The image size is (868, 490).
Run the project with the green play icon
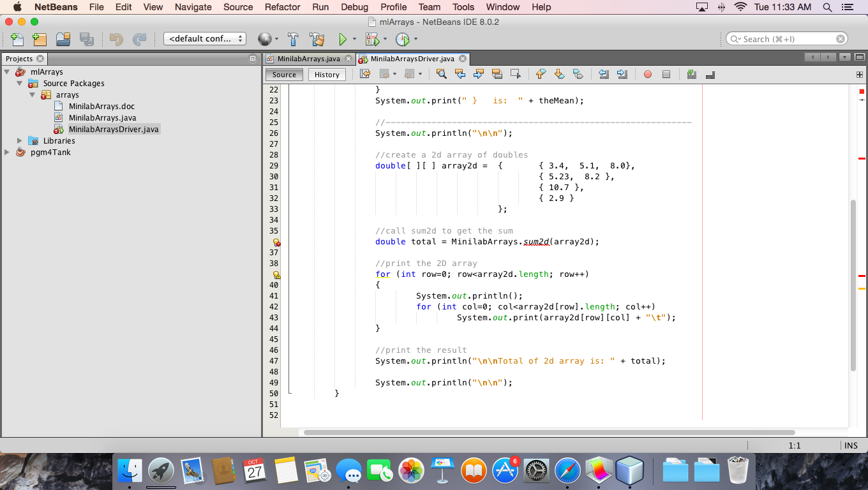[x=343, y=40]
